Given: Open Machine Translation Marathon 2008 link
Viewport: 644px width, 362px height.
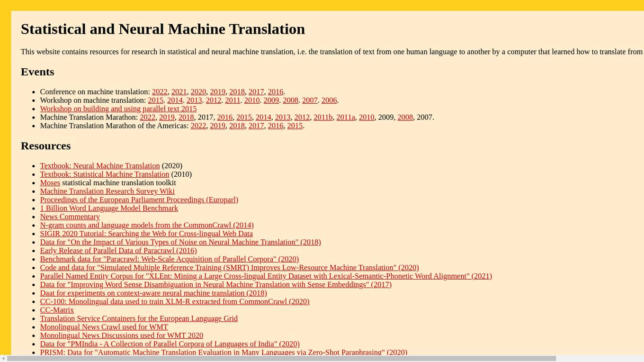Looking at the screenshot, I should coord(405,118).
